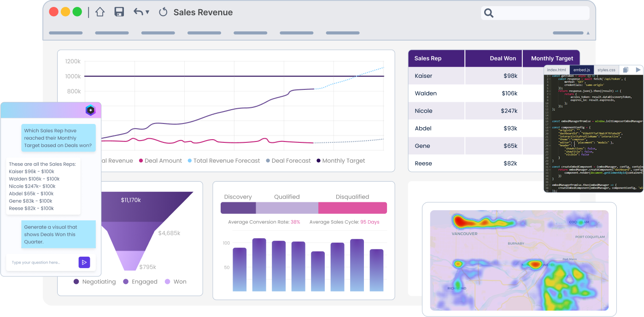Click the chat question input field

pos(41,263)
